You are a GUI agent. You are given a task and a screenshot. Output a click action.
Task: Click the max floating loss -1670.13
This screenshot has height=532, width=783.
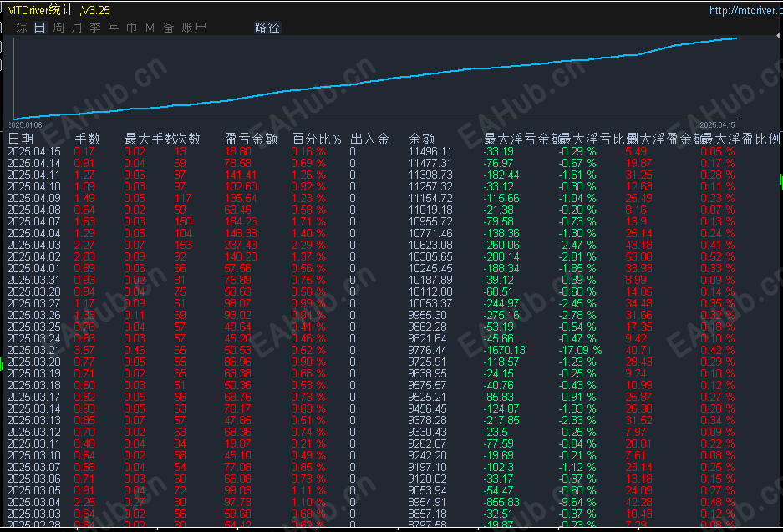[x=505, y=350]
